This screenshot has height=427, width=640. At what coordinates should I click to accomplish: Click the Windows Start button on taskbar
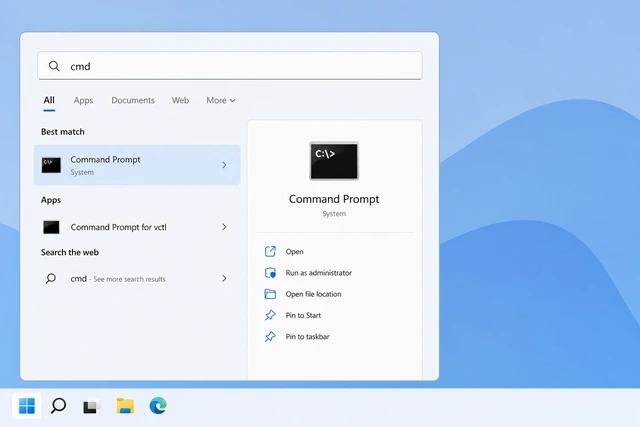tap(27, 406)
